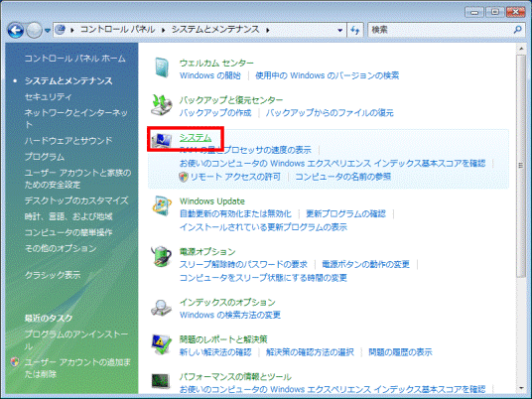This screenshot has width=532, height=399.
Task: Open the インデックスのオプション heading link
Action: point(227,303)
